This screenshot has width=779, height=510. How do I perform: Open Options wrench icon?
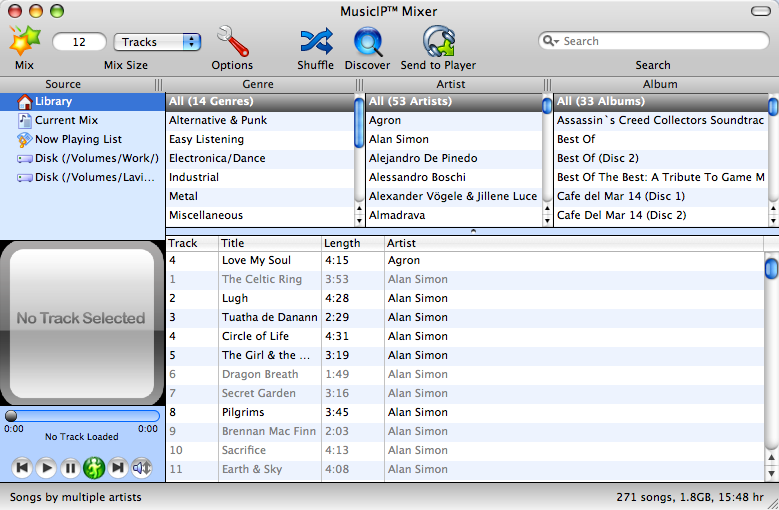[x=233, y=41]
